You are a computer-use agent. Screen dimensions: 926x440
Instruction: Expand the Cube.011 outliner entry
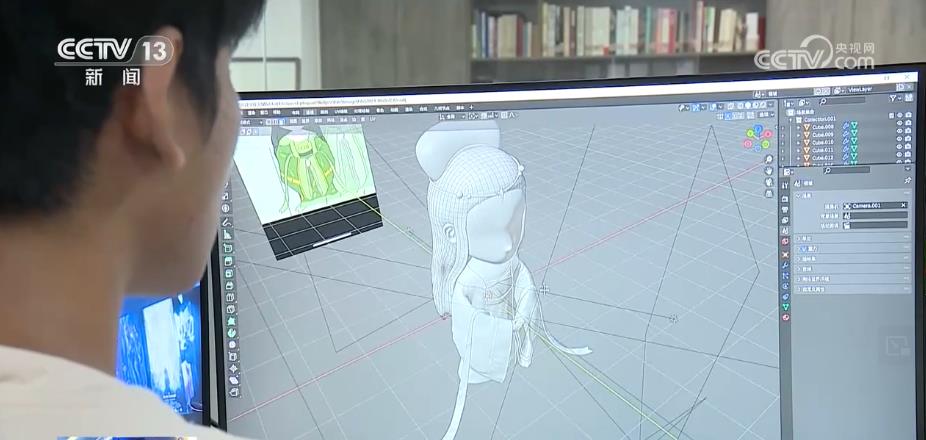click(x=797, y=150)
